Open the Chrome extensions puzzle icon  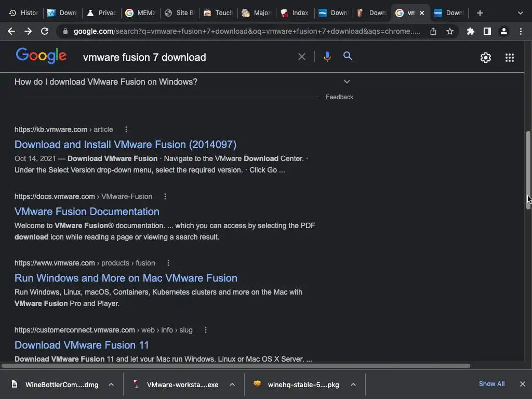click(x=471, y=31)
